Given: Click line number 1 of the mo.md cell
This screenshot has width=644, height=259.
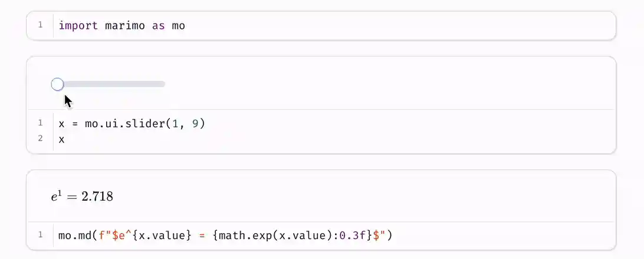Looking at the screenshot, I should pyautogui.click(x=40, y=235).
